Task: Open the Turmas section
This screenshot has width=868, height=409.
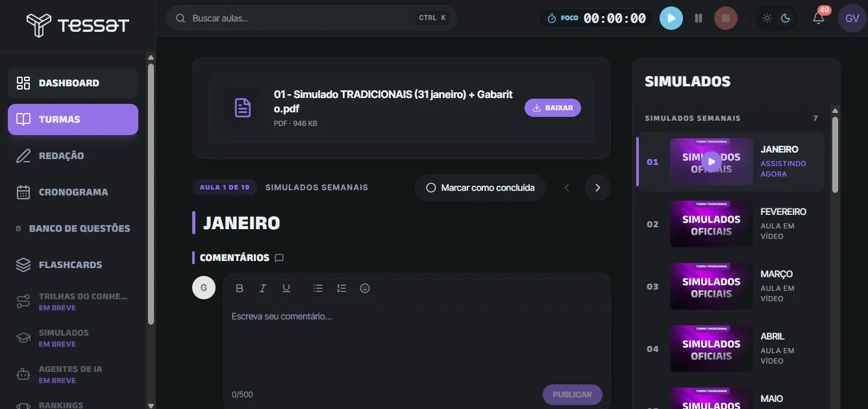Action: point(73,119)
